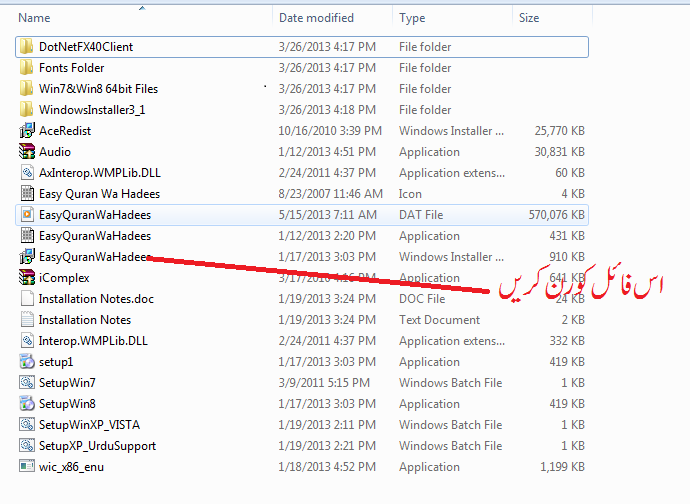Select the DotNetFX40Client folder name
690x504 pixels.
[x=86, y=47]
